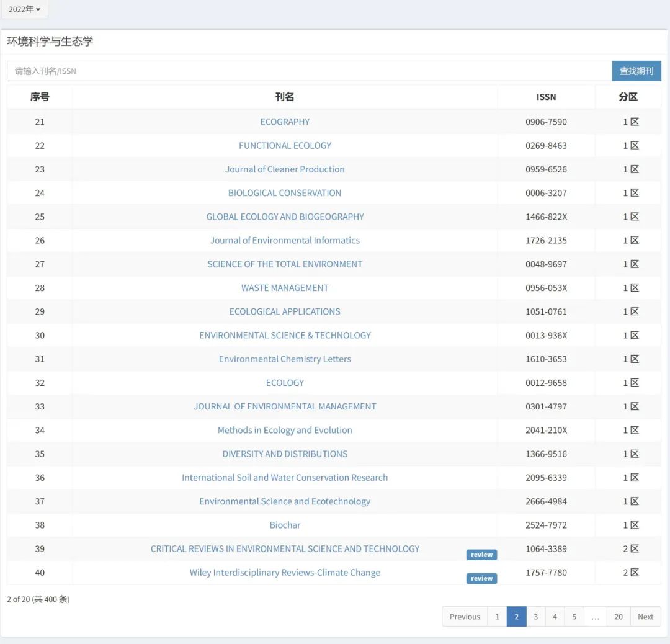Image resolution: width=670 pixels, height=644 pixels.
Task: Go to the Next page
Action: (x=645, y=617)
